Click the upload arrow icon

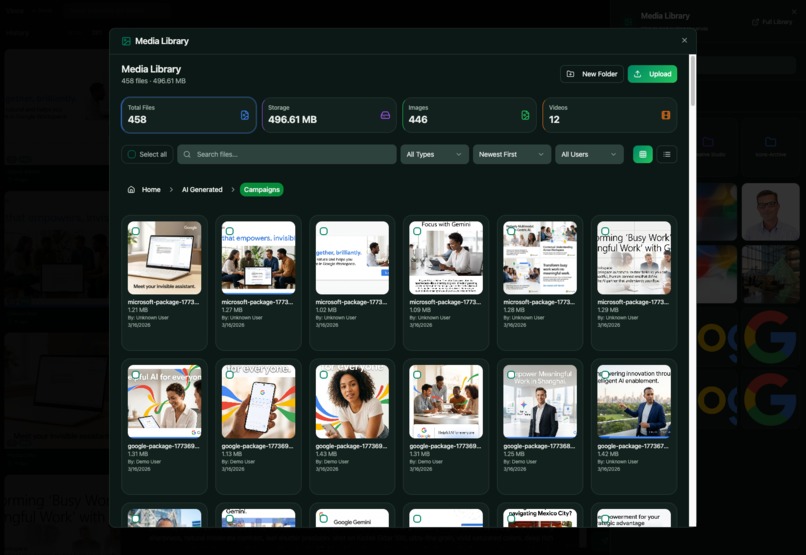(637, 74)
